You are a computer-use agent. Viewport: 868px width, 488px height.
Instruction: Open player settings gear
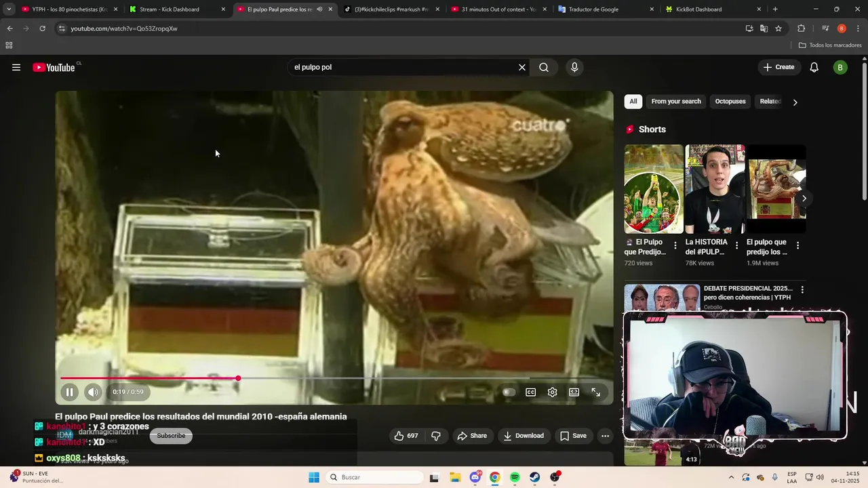(x=553, y=392)
